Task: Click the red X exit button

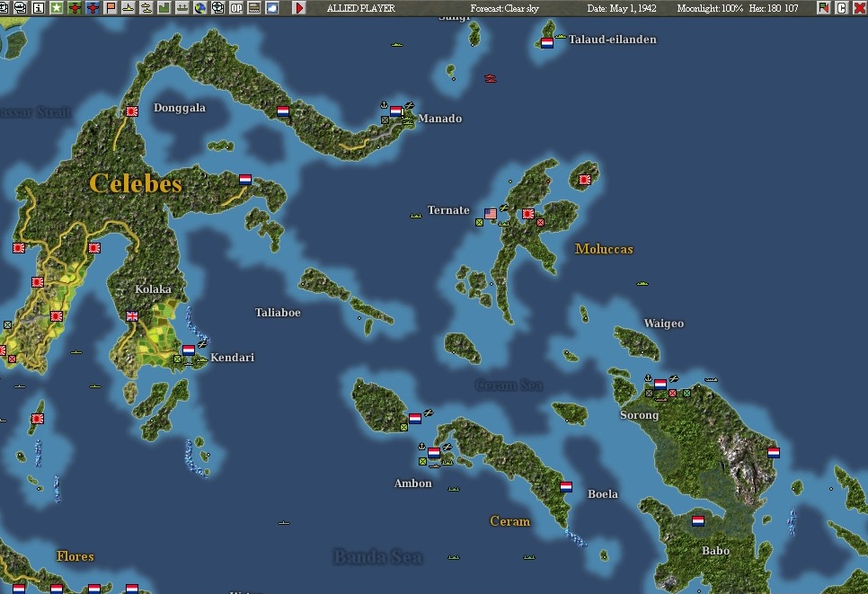Action: pyautogui.click(x=860, y=8)
